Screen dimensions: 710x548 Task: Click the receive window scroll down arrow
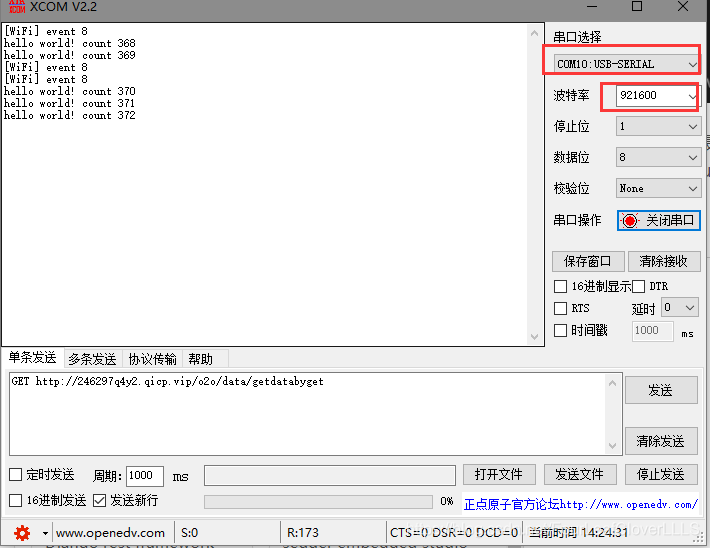pyautogui.click(x=534, y=336)
